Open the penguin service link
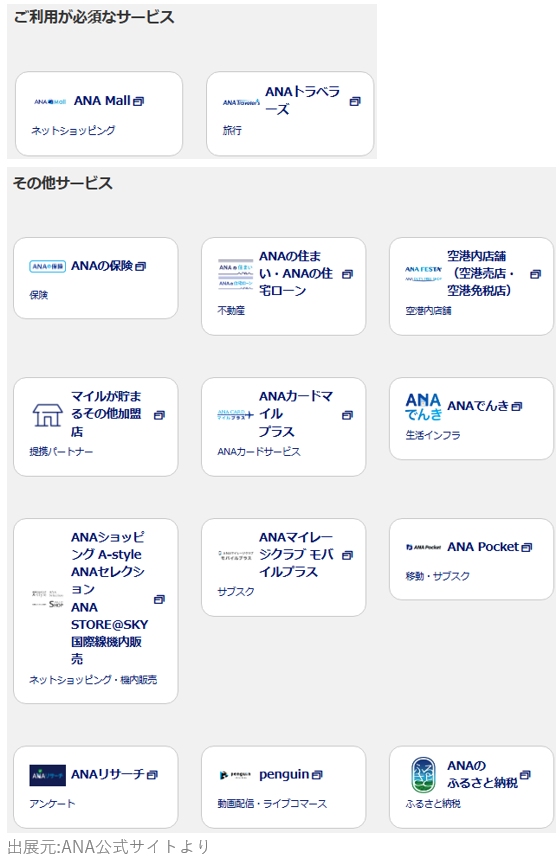The image size is (559, 858). 284,775
